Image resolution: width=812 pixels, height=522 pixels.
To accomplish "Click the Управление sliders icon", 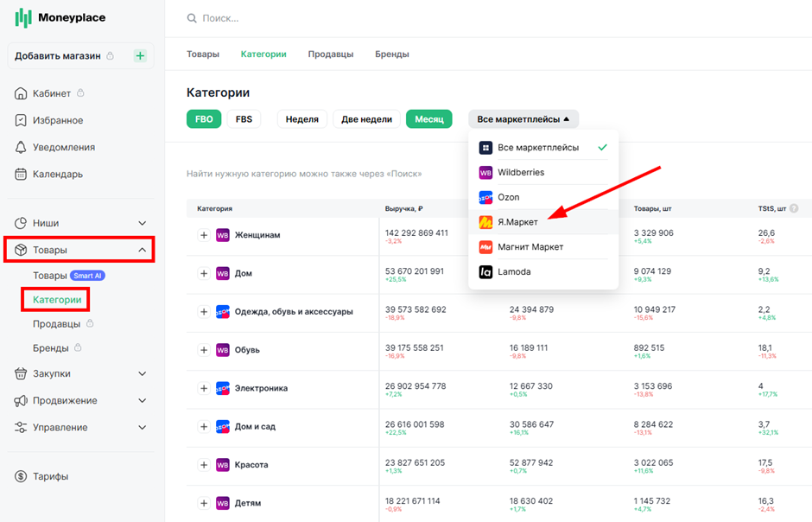I will [21, 427].
